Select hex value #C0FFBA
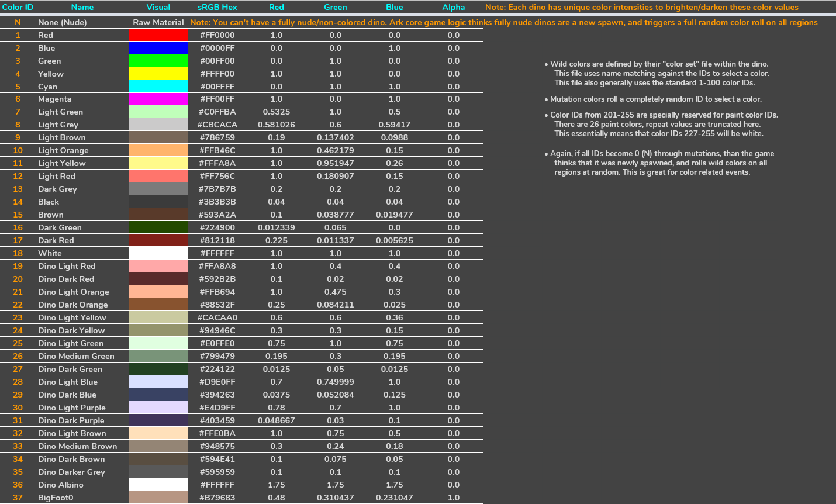836x504 pixels. pos(217,112)
